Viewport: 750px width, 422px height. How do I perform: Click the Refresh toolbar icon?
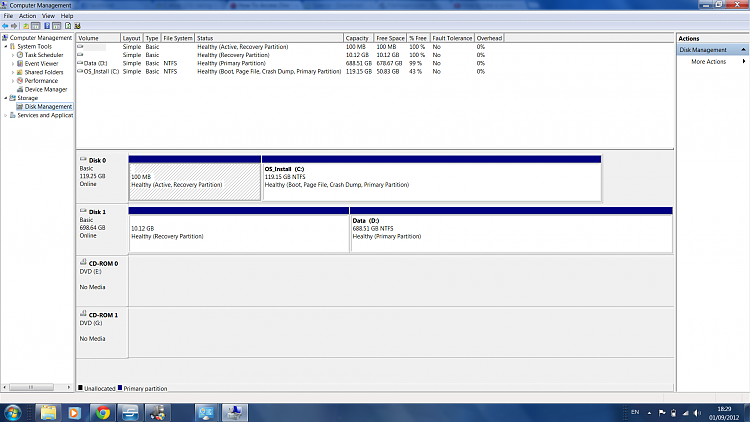[68, 26]
